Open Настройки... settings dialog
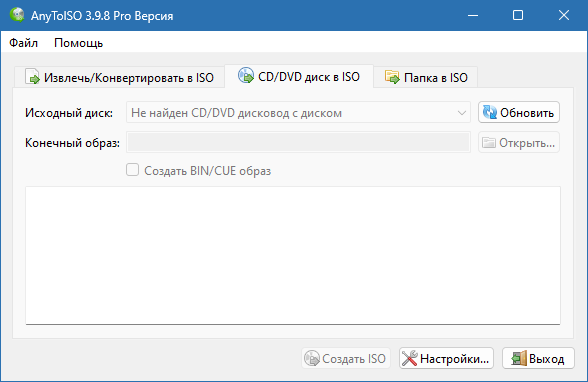Image resolution: width=588 pixels, height=382 pixels. coord(446,358)
